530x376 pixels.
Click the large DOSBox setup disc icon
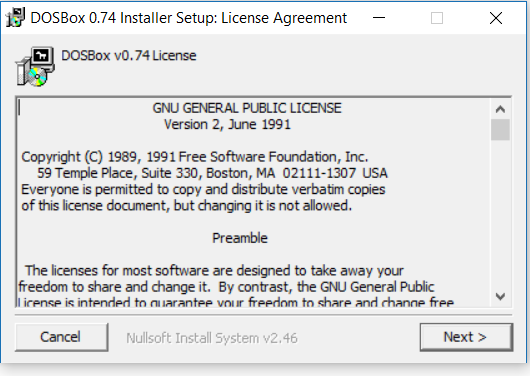35,67
